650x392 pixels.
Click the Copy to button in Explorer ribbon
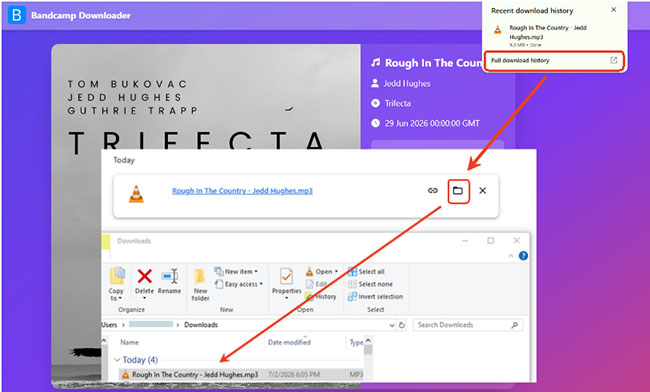[116, 284]
